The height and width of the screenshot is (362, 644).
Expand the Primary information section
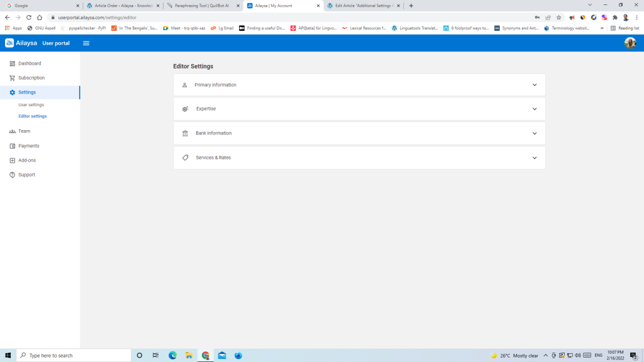(359, 85)
